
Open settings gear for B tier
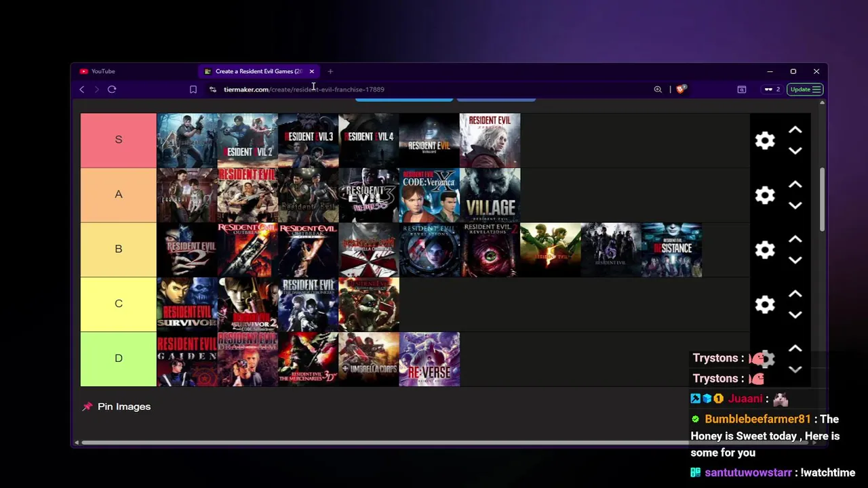tap(765, 250)
